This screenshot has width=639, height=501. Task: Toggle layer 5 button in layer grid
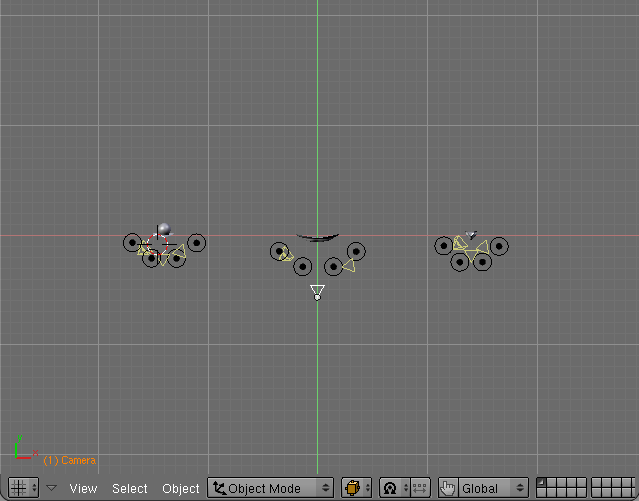(581, 483)
